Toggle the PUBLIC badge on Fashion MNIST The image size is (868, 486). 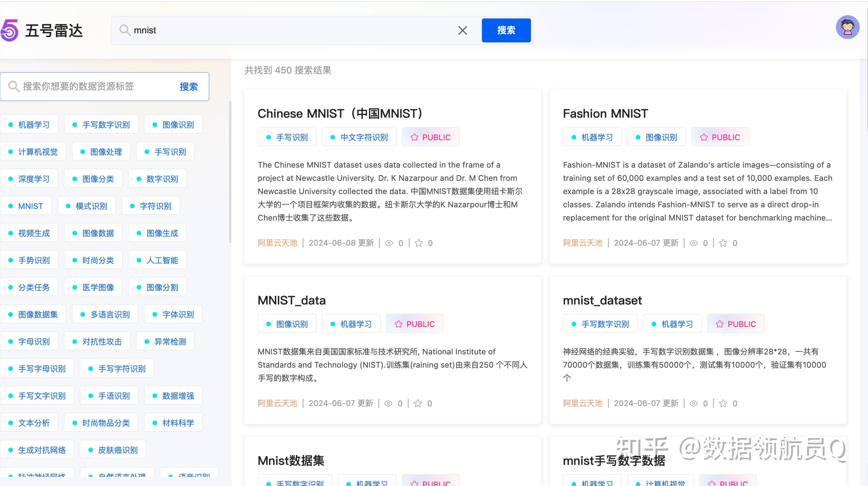pos(720,137)
